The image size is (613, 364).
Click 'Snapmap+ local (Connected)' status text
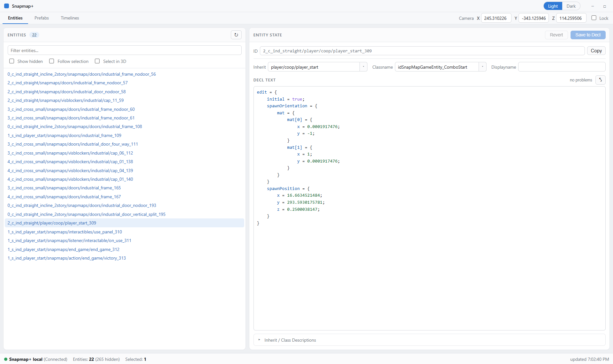38,359
